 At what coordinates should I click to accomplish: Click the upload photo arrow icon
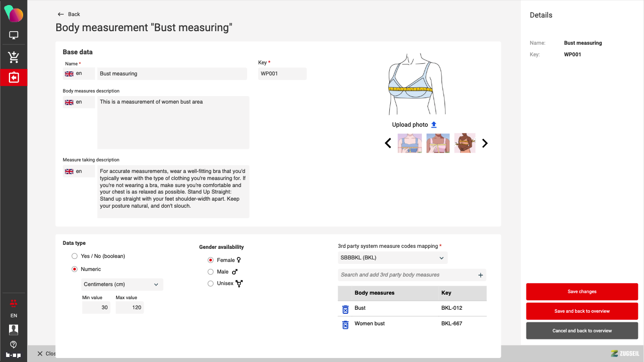click(x=434, y=125)
